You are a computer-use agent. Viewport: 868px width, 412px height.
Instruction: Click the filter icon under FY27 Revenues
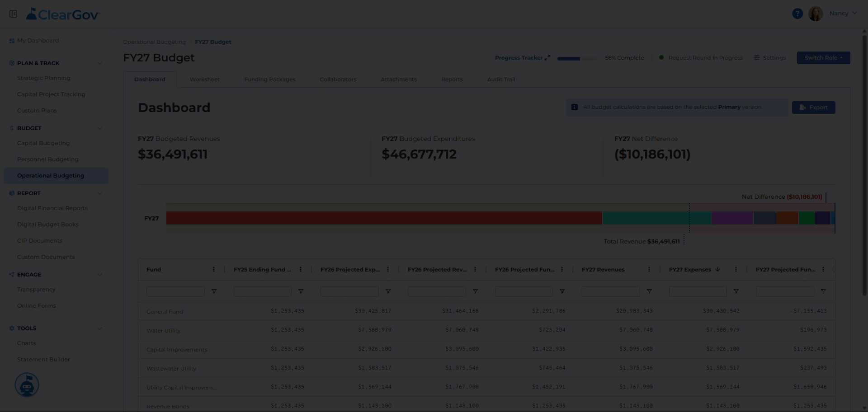(649, 292)
